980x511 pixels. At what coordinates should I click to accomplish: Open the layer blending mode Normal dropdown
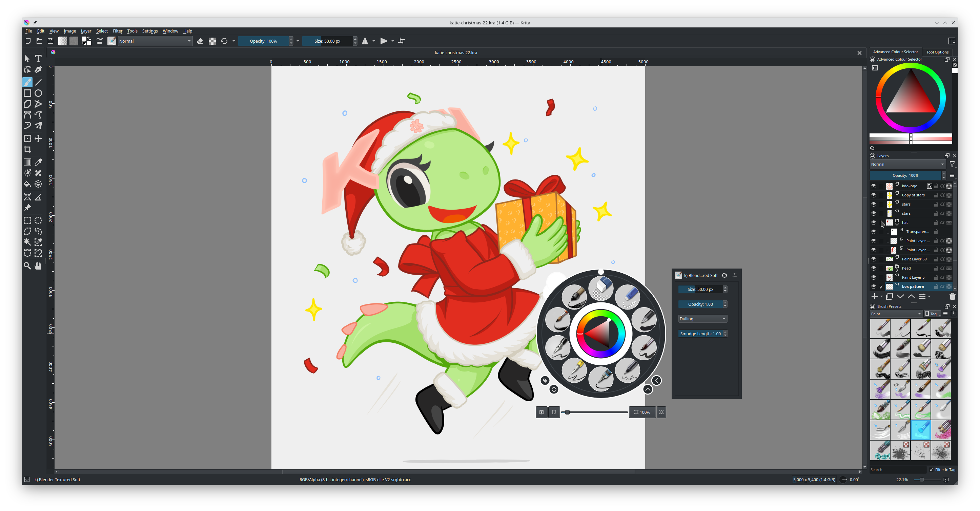point(907,164)
